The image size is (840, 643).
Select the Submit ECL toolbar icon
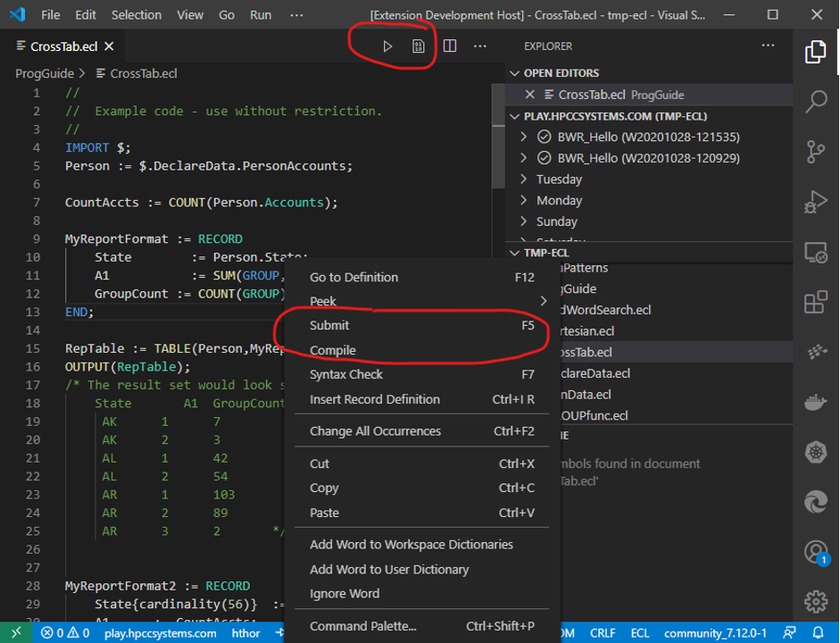pyautogui.click(x=387, y=46)
